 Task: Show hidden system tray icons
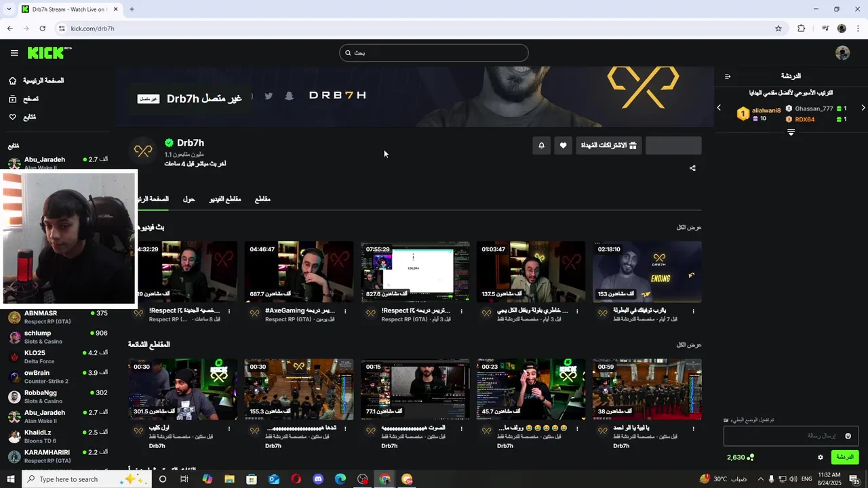(x=760, y=479)
